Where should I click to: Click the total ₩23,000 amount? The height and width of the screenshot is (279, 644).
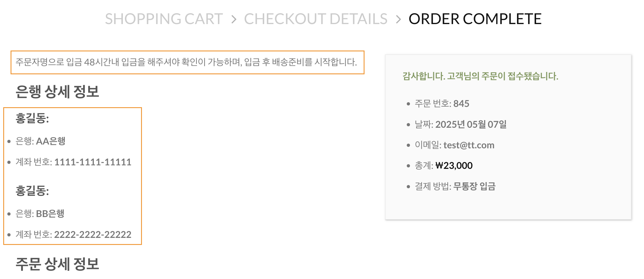click(454, 166)
